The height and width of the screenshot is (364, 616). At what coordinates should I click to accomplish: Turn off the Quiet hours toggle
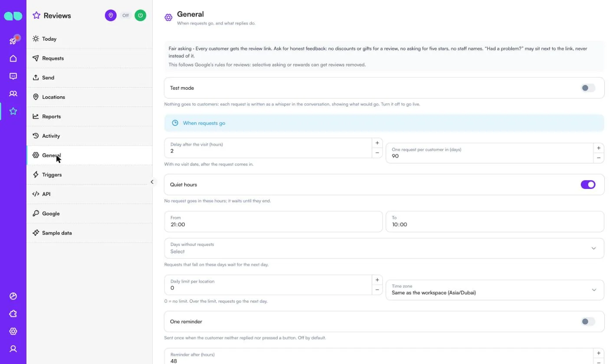pyautogui.click(x=588, y=185)
